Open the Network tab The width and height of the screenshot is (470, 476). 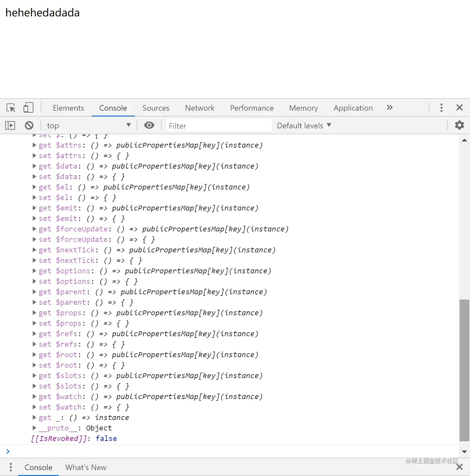[x=200, y=108]
